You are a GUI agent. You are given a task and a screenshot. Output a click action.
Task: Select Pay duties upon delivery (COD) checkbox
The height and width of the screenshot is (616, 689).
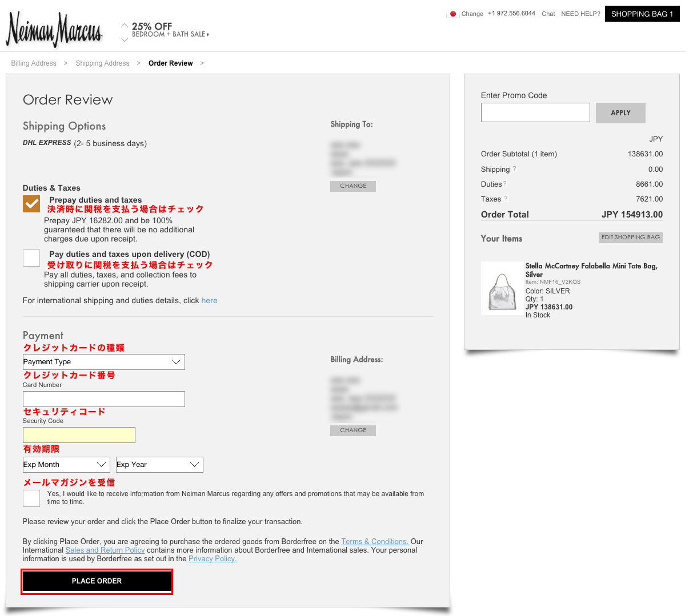coord(31,258)
